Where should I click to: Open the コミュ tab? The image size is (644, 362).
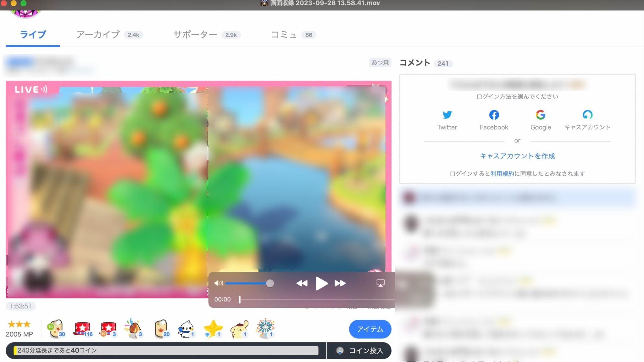click(293, 35)
